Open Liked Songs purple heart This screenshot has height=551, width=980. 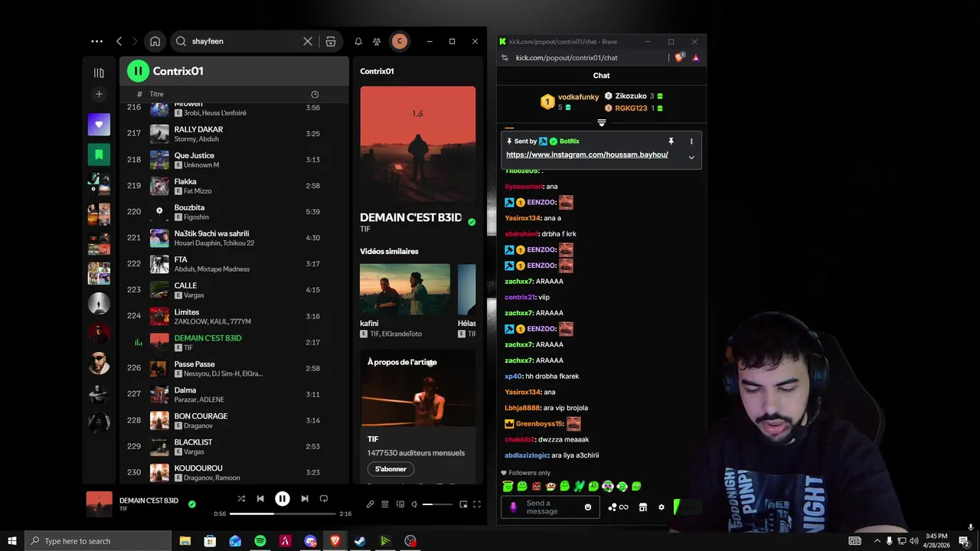tap(99, 124)
